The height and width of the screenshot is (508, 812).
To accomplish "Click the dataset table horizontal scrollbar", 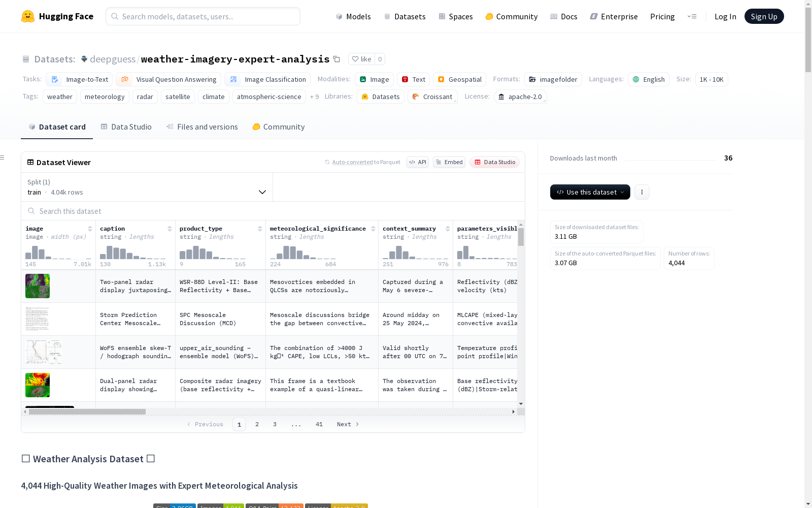I will (87, 411).
